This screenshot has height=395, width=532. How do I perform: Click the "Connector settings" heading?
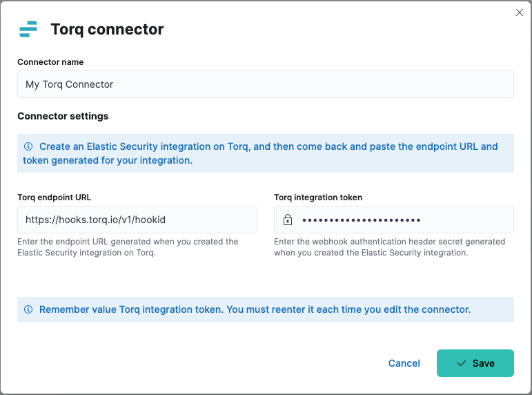63,116
